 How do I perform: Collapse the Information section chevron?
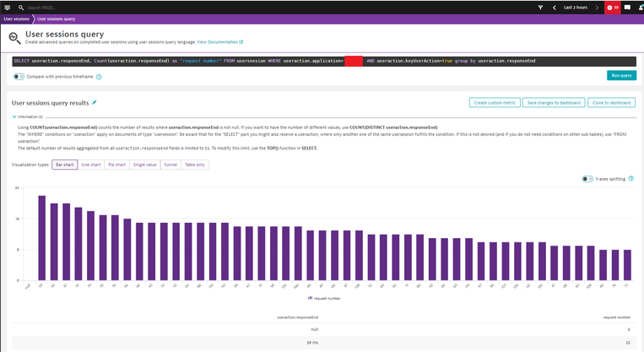[x=14, y=116]
